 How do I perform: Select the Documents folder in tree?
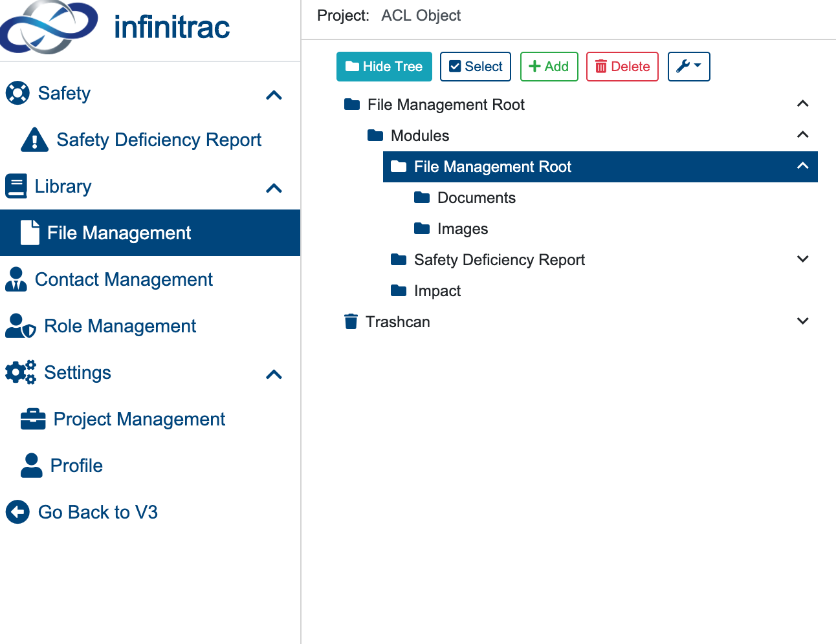(x=476, y=198)
